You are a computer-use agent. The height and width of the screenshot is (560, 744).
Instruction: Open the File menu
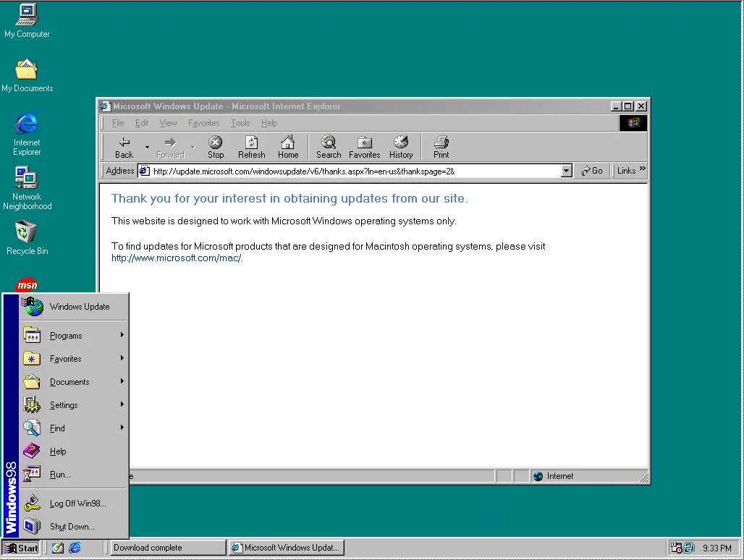click(x=118, y=123)
